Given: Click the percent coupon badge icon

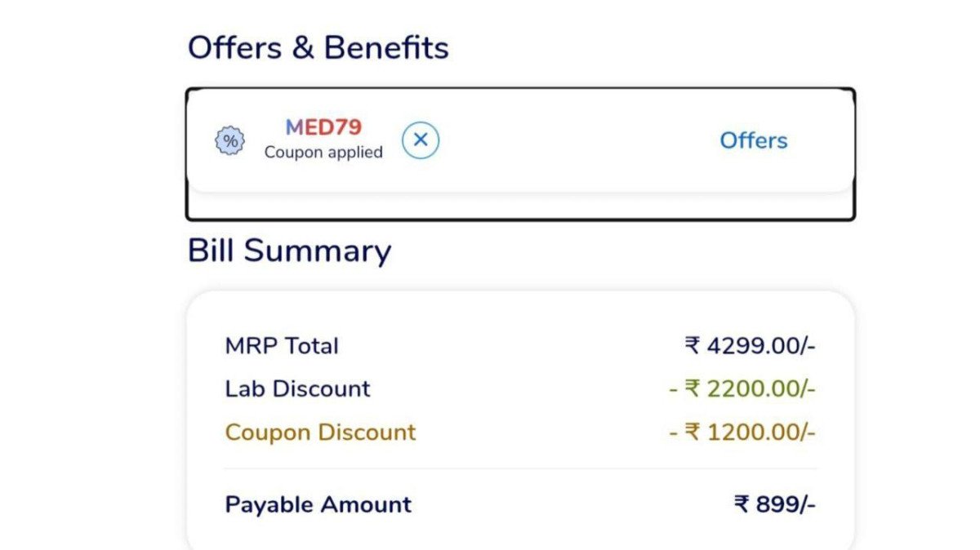Looking at the screenshot, I should (x=229, y=141).
